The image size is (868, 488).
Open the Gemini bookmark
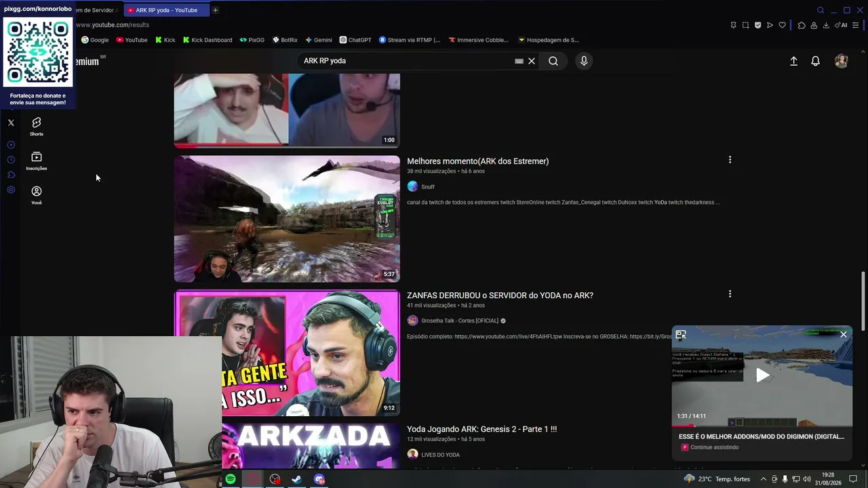point(319,40)
